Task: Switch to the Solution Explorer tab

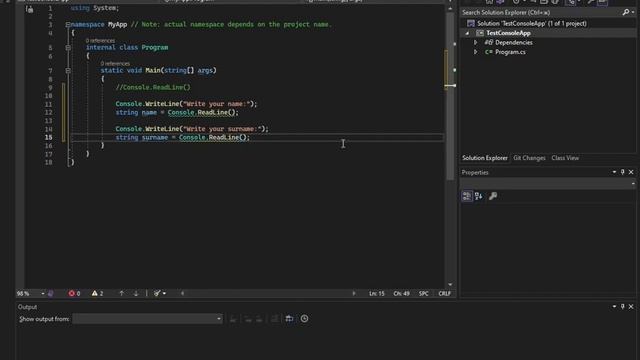Action: pos(485,158)
